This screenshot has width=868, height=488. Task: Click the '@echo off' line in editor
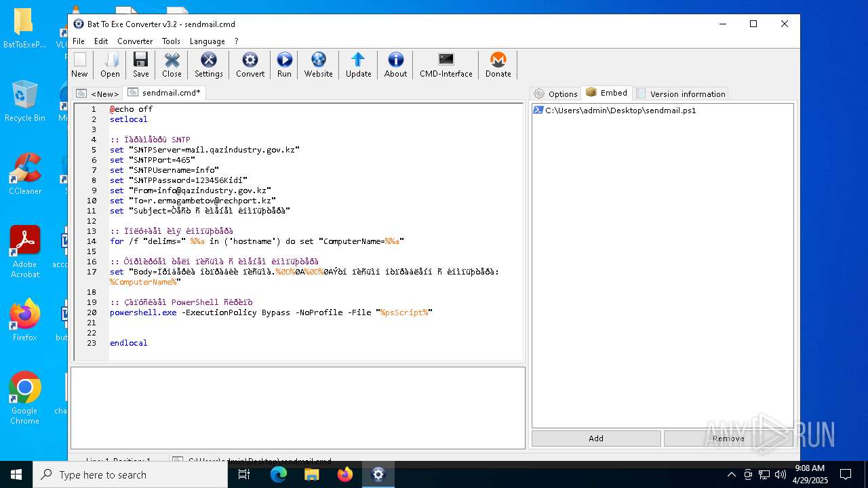point(131,109)
